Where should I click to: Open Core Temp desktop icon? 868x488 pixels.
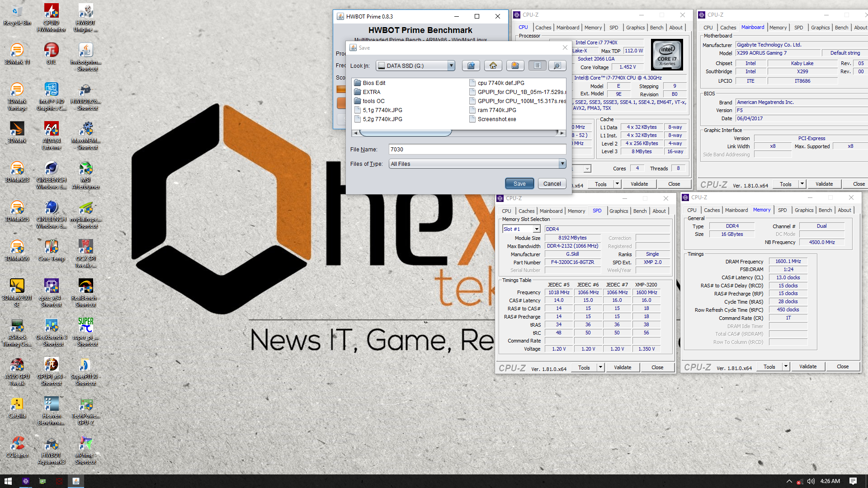tap(51, 251)
